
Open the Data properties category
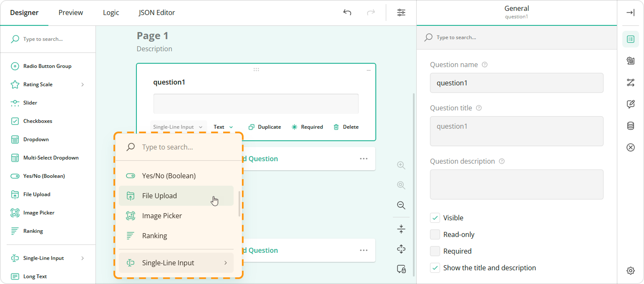point(630,125)
